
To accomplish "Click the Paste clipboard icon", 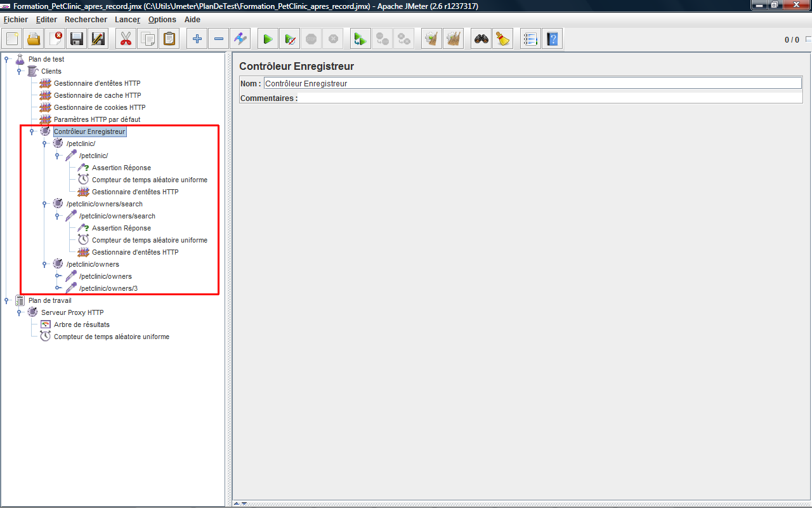I will (169, 39).
